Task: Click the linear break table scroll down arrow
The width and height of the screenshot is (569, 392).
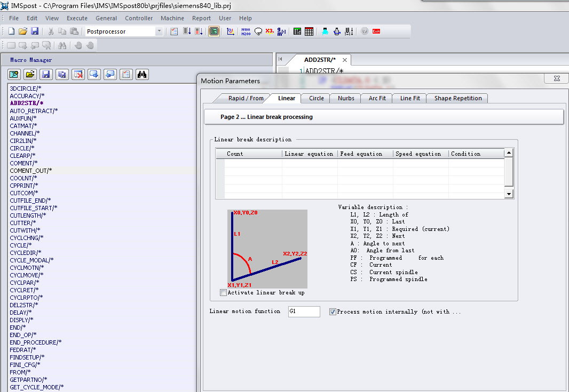Action: pyautogui.click(x=509, y=194)
